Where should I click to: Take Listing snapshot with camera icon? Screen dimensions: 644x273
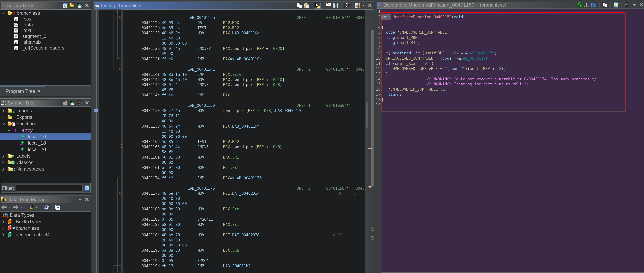point(347,6)
